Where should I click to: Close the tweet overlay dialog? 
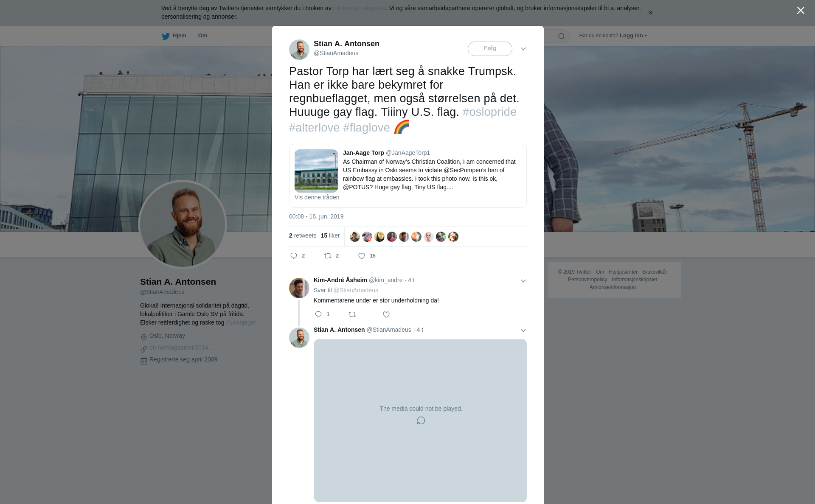click(801, 11)
